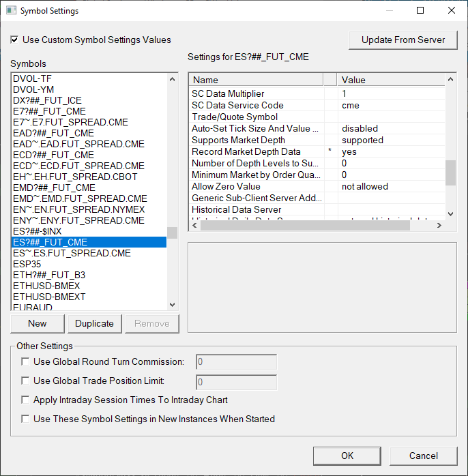Select EAD~.EAD.FUT_SPREAD.CME symbol
Screen dimensions: 468x476
pyautogui.click(x=89, y=144)
